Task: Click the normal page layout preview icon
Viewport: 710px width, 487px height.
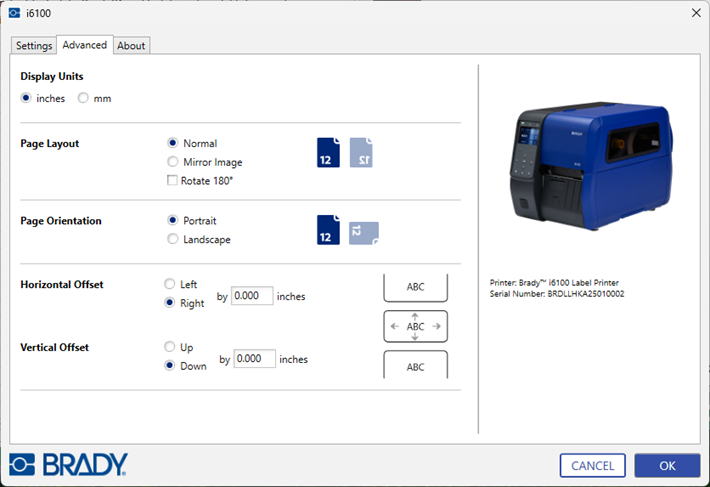Action: (328, 153)
